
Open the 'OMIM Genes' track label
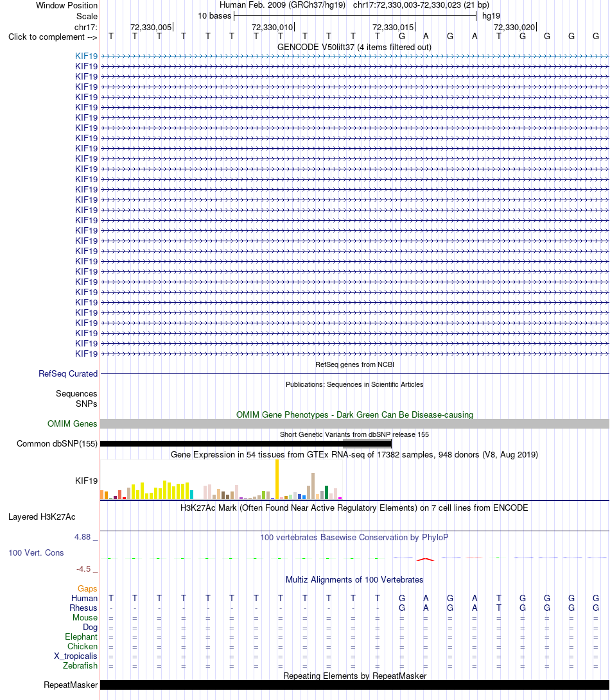pos(73,423)
